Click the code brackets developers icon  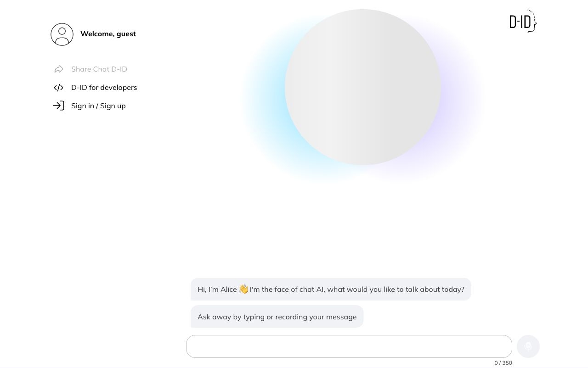click(58, 87)
